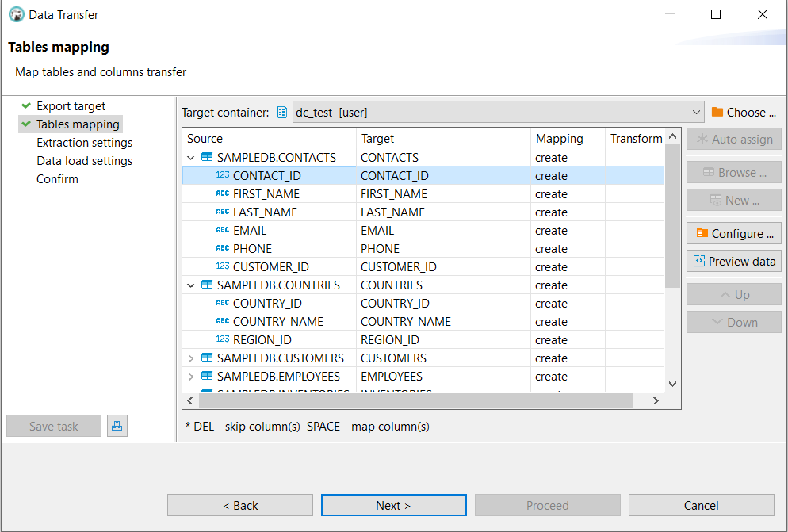This screenshot has height=532, width=788.
Task: Click the Down button
Action: click(734, 323)
